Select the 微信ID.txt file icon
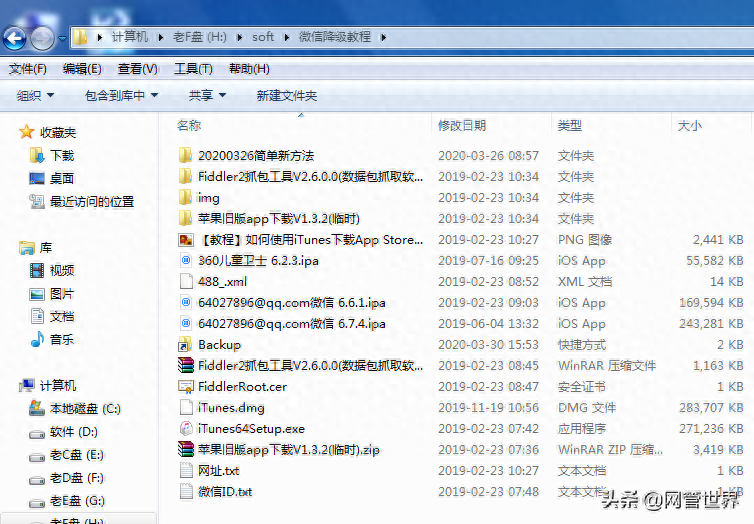 pyautogui.click(x=186, y=491)
